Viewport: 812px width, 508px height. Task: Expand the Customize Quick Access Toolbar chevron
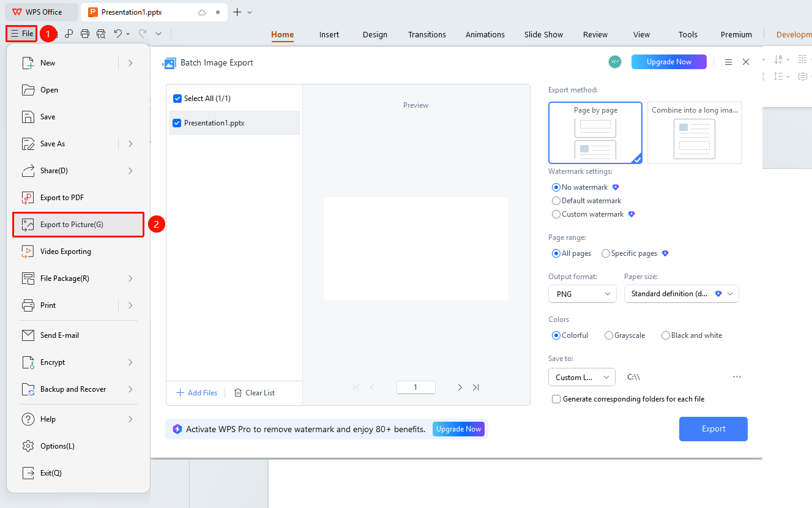click(x=158, y=34)
